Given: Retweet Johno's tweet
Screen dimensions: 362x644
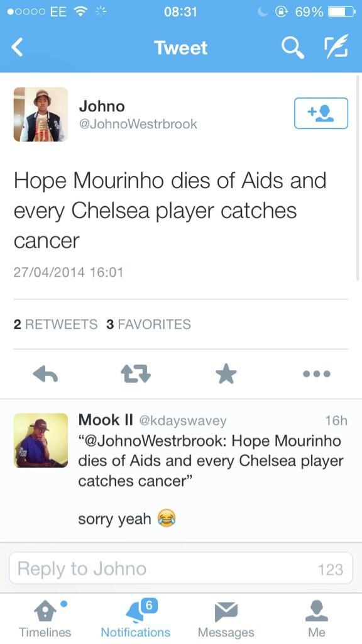Looking at the screenshot, I should (136, 374).
